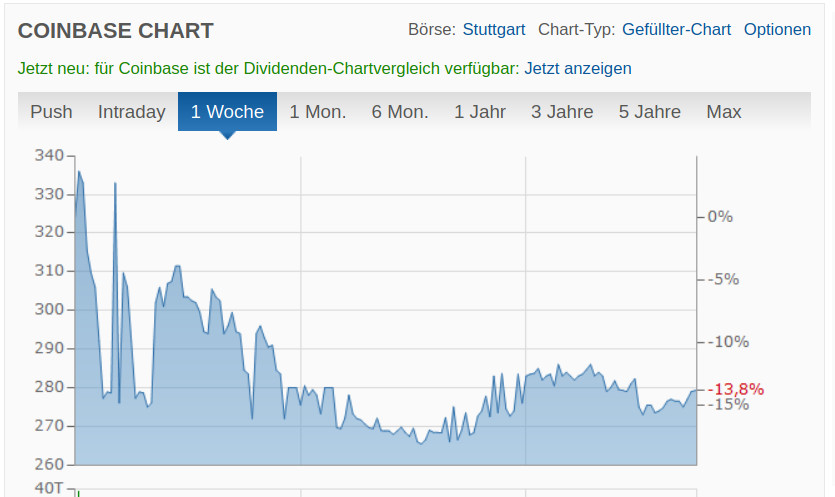
Task: Show the Max time range
Action: click(x=724, y=112)
